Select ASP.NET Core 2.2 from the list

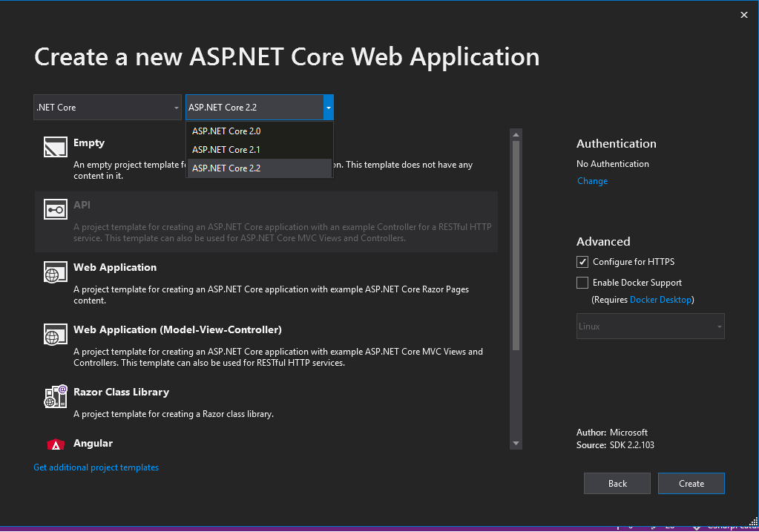coord(260,168)
